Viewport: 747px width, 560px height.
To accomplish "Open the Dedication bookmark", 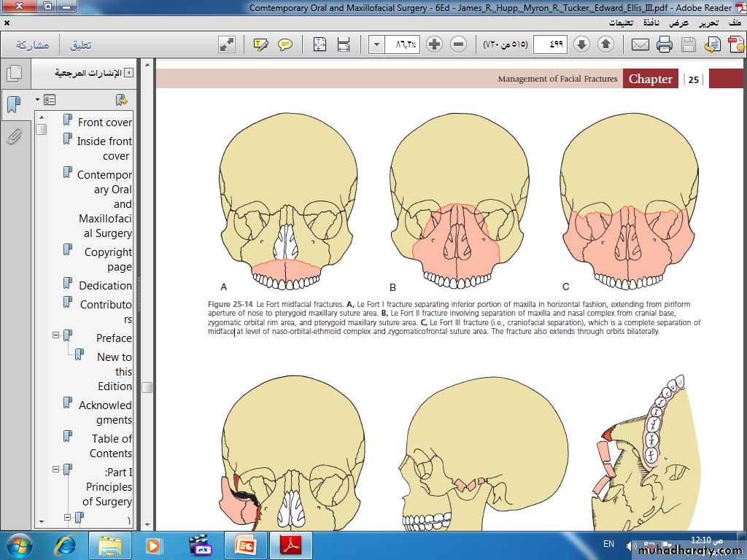I will tap(106, 285).
